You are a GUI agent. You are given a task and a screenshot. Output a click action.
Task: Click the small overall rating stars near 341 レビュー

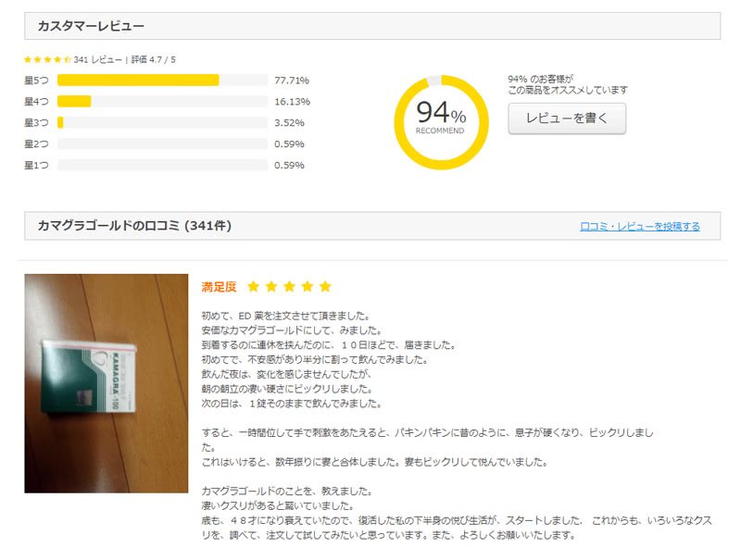coord(47,60)
